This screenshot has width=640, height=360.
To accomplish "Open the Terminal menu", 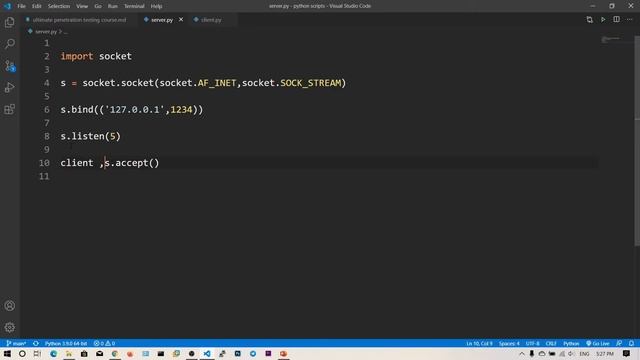I will (134, 6).
